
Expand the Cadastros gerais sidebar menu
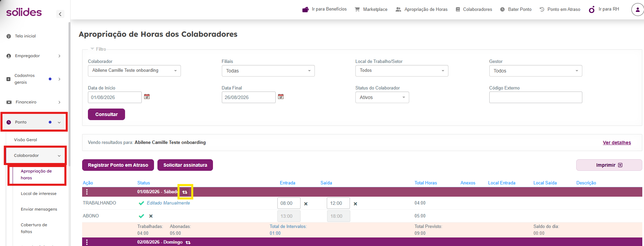click(33, 79)
